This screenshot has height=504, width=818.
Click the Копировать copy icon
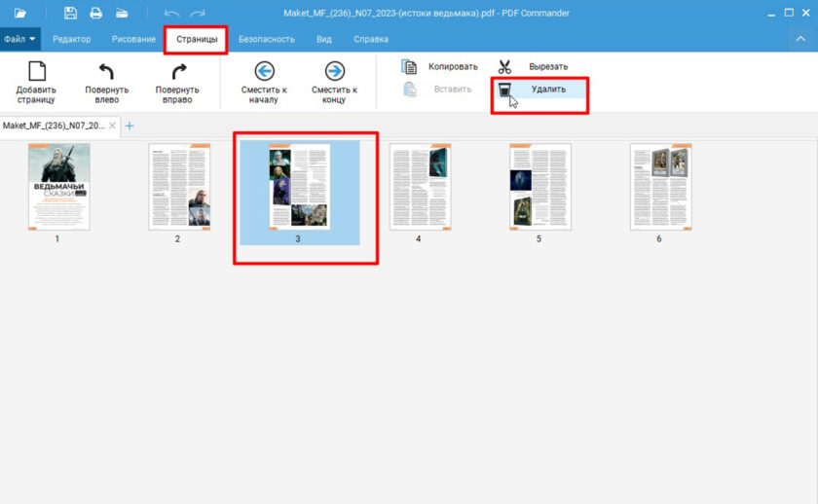(x=409, y=67)
